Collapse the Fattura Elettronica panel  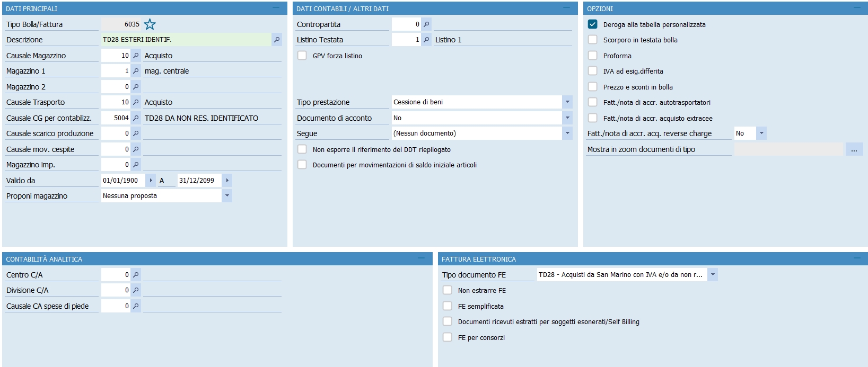pyautogui.click(x=857, y=258)
